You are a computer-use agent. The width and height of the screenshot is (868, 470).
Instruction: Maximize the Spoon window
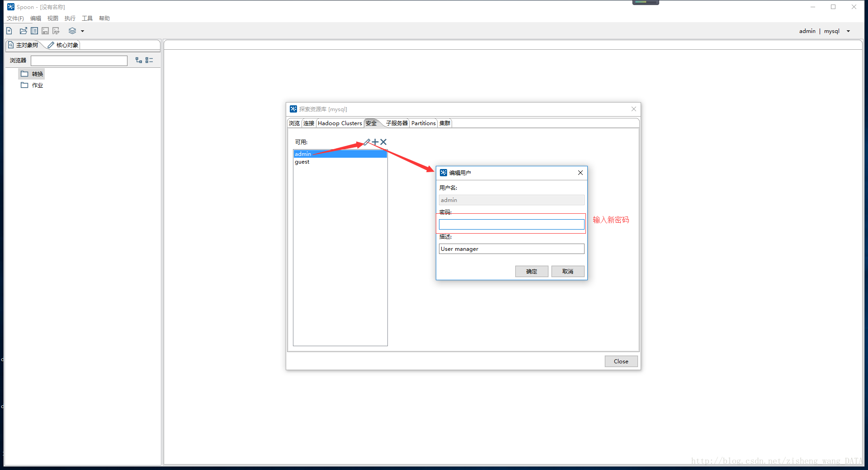click(x=833, y=7)
